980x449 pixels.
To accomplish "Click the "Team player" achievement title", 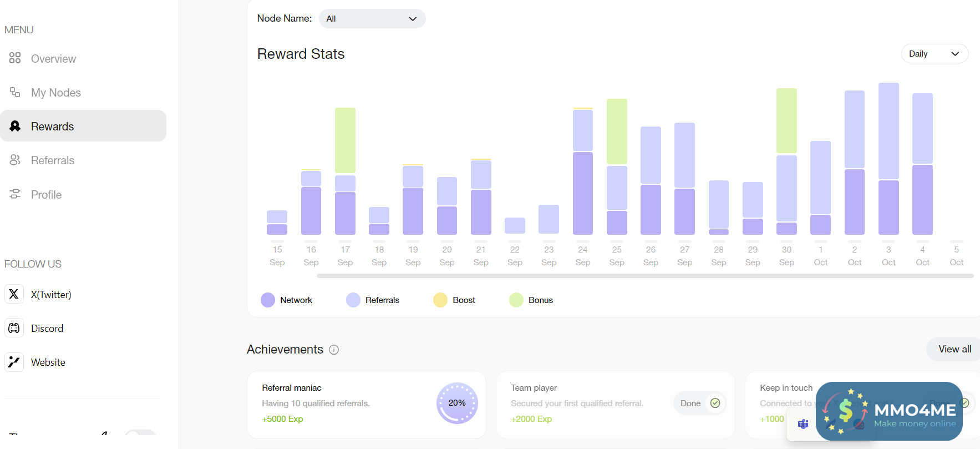I will (x=534, y=388).
